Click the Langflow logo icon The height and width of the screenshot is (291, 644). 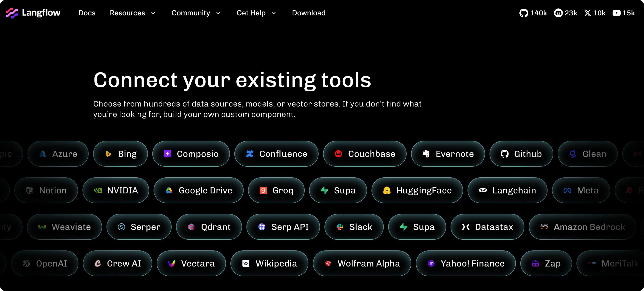pyautogui.click(x=12, y=13)
